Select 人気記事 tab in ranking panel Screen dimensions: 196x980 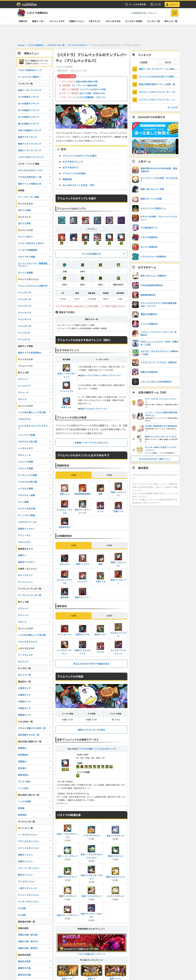click(x=143, y=62)
